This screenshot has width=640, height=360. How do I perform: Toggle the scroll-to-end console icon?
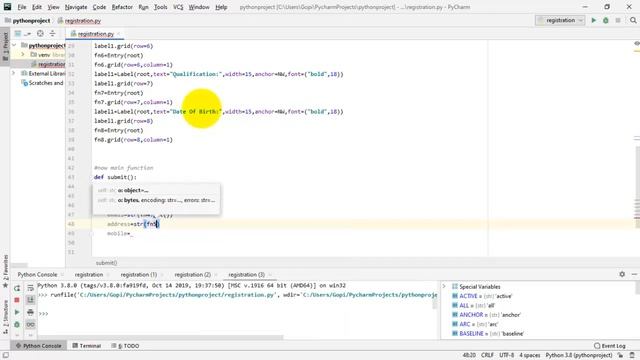31,300
